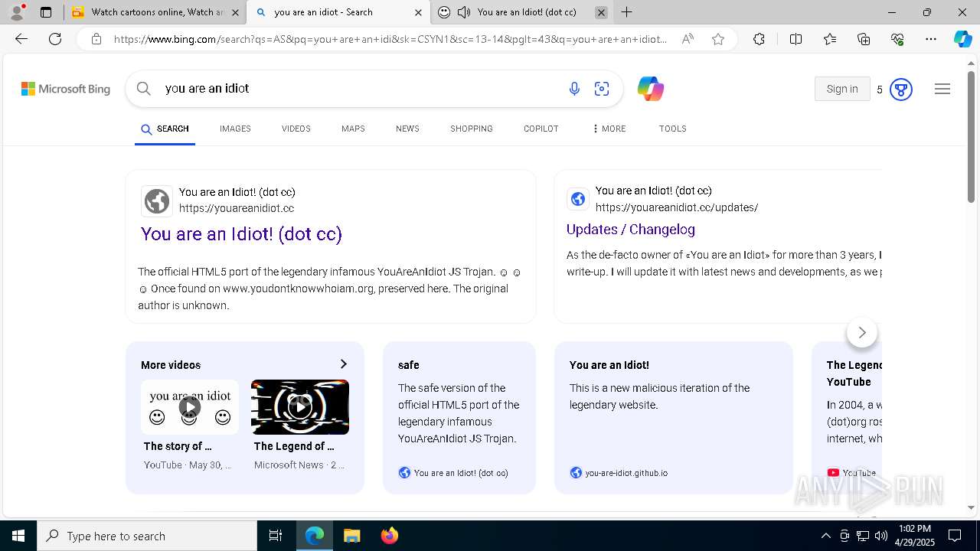This screenshot has height=551, width=980.
Task: Click the browser back arrow
Action: tap(21, 39)
